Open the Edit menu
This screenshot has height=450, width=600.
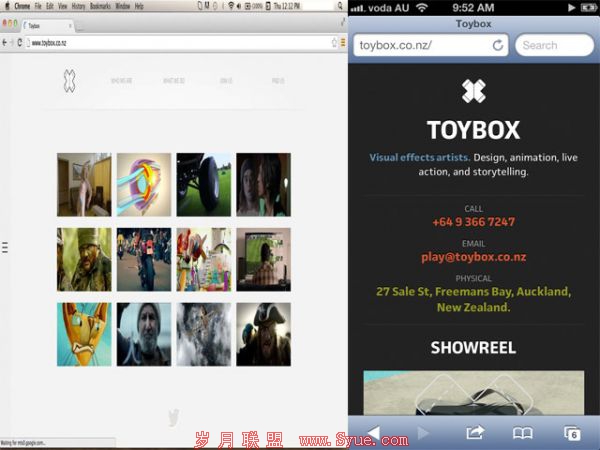[50, 6]
